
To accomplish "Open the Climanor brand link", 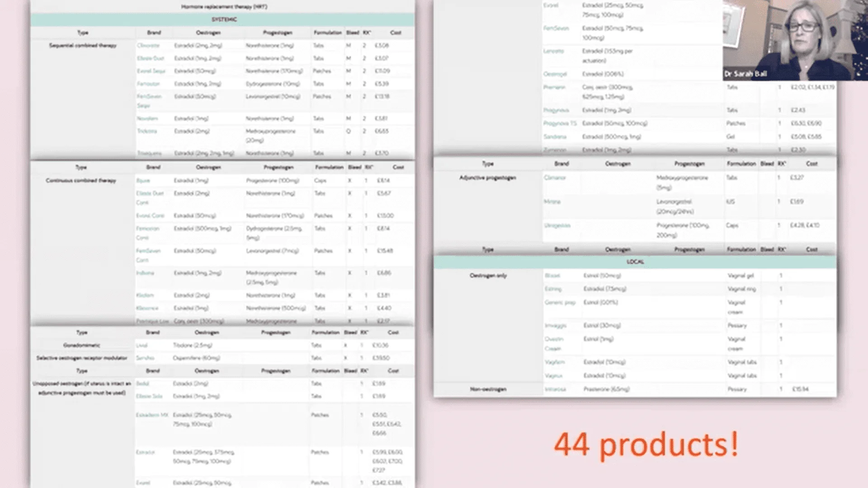I will [x=555, y=178].
